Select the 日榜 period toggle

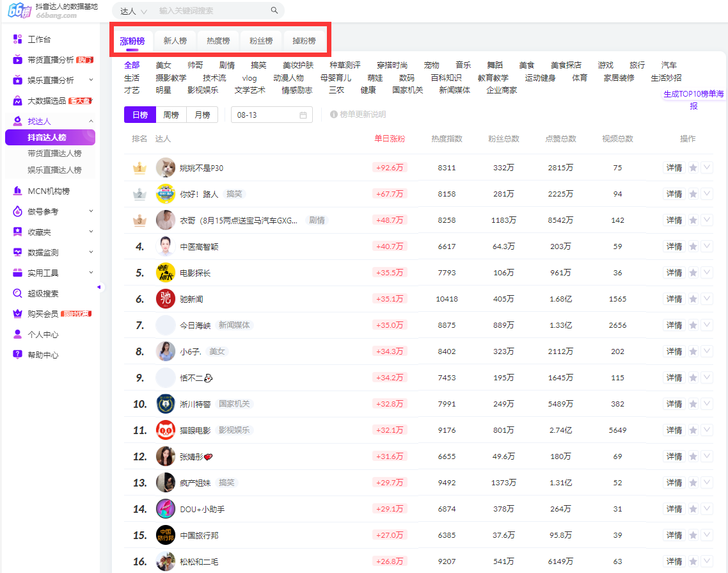[139, 115]
